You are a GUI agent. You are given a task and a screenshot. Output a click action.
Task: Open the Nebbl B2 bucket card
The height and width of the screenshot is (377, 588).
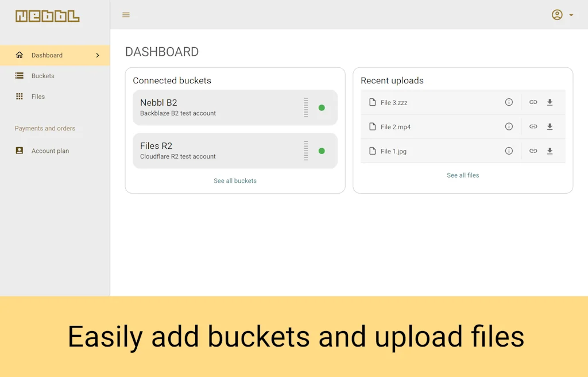click(x=218, y=107)
